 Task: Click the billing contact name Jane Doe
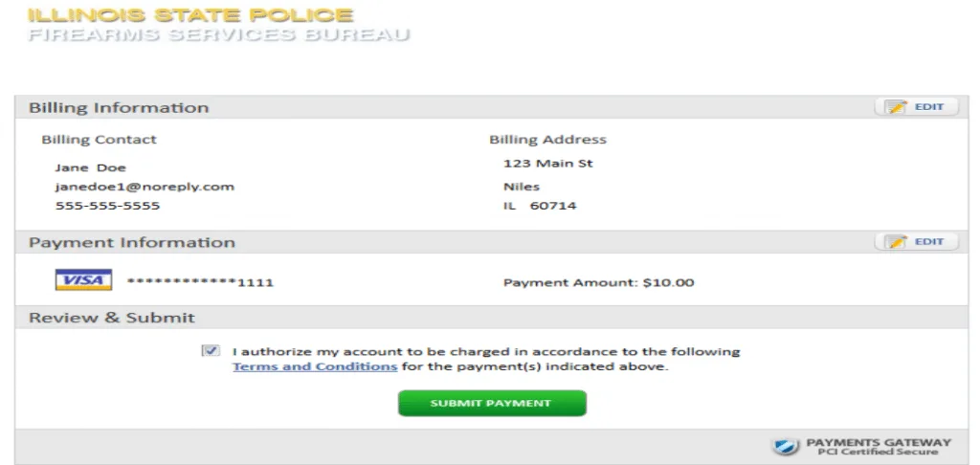90,167
